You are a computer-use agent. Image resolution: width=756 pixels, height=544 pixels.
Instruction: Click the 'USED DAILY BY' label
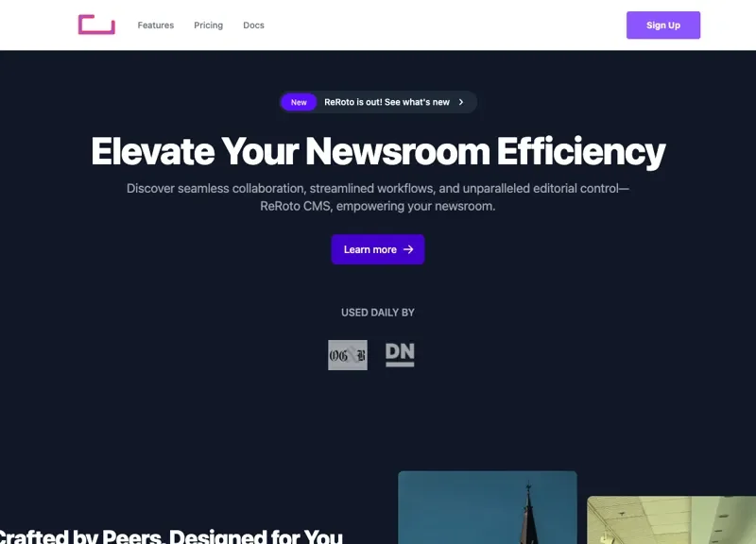pos(377,313)
